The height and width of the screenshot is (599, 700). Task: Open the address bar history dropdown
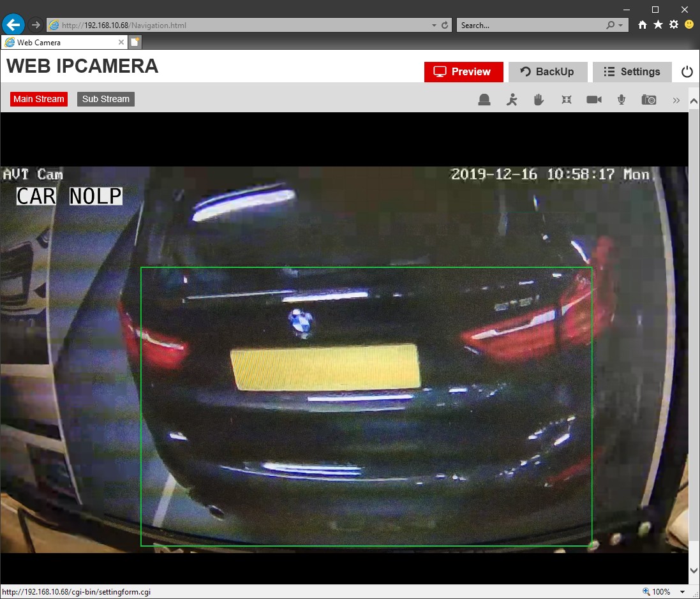434,26
